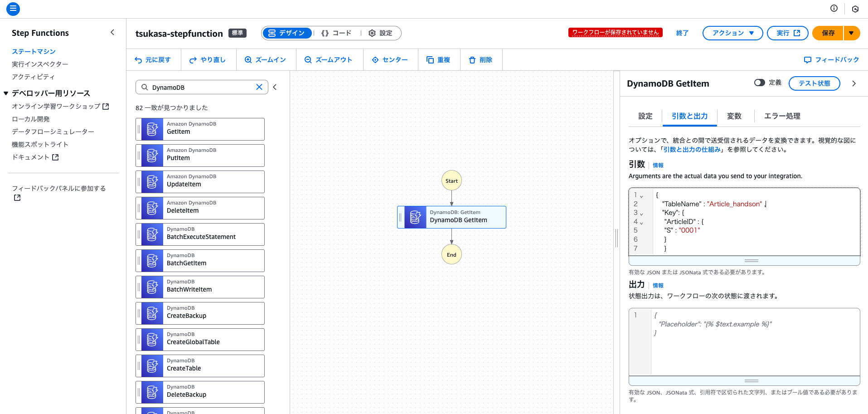Open データフローシミュレーター link

[x=53, y=132]
